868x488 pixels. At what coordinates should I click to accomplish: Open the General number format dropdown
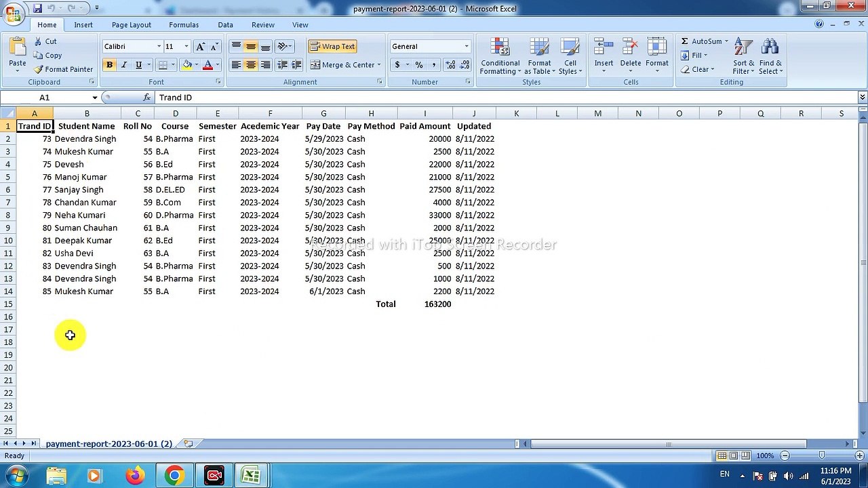click(466, 47)
